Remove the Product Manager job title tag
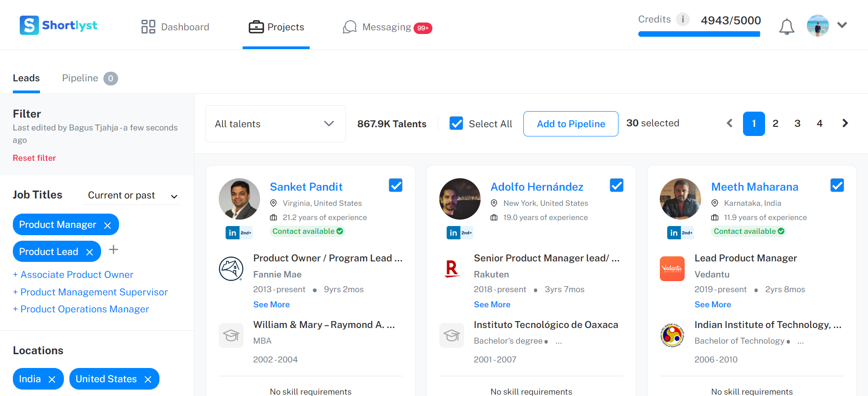The image size is (868, 396). (x=108, y=225)
